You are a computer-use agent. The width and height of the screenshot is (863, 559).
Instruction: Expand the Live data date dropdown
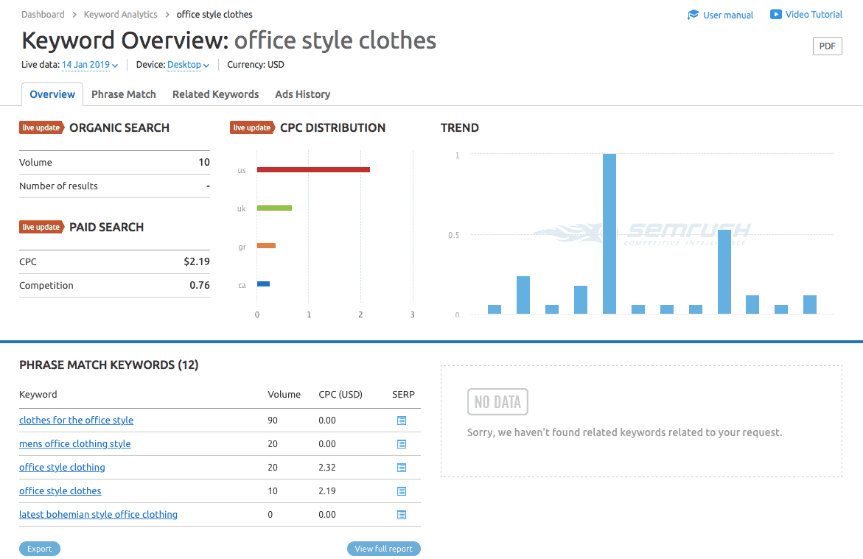[x=90, y=65]
